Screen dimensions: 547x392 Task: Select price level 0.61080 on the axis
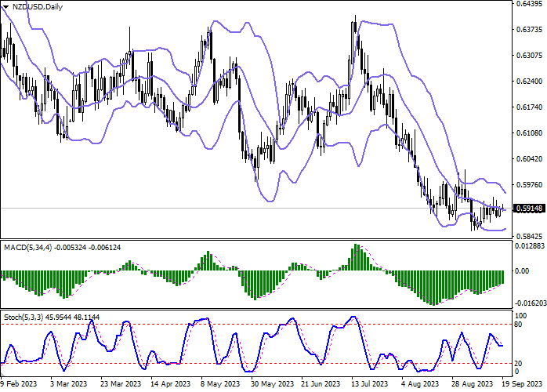(529, 132)
